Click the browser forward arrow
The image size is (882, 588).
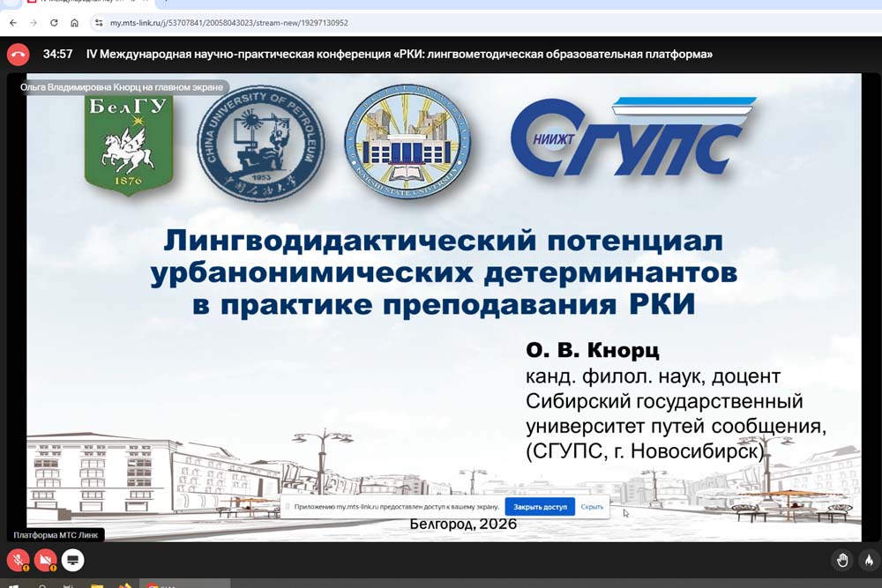34,23
